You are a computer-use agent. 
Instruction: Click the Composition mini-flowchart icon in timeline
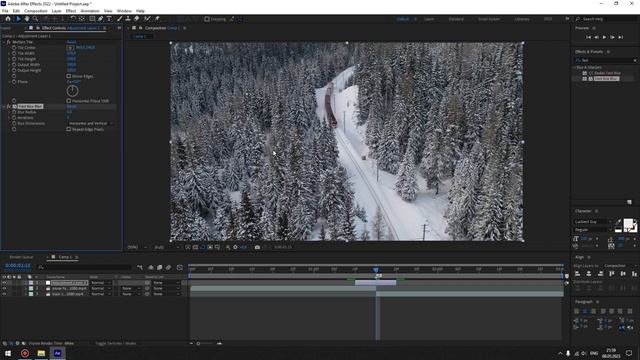140,267
